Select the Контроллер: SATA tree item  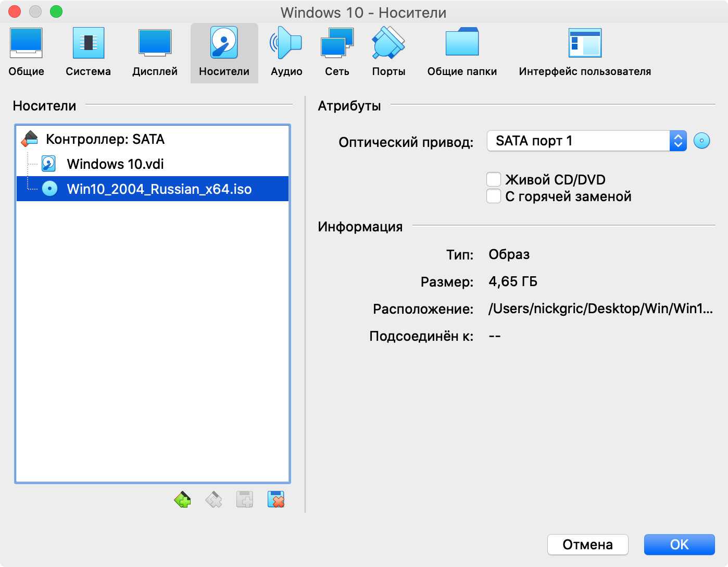[x=105, y=139]
